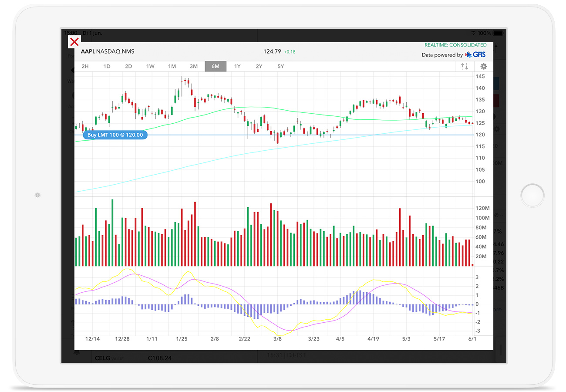
Task: Tap the 100 price axis label
Action: (x=481, y=182)
